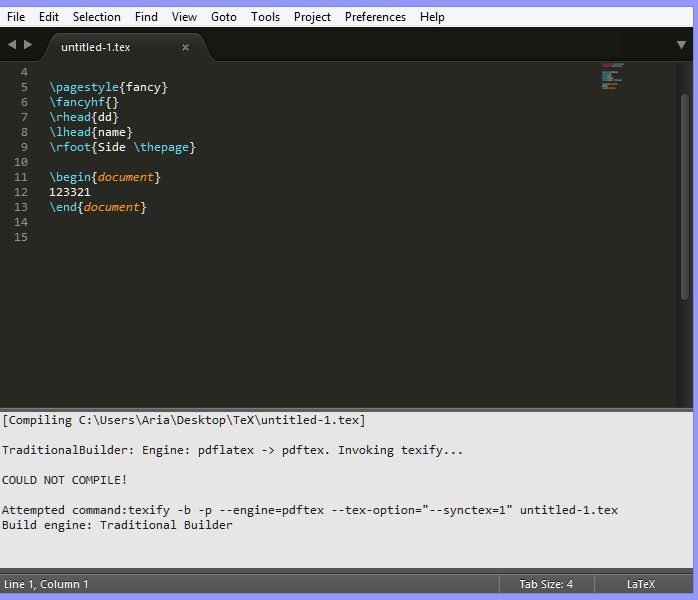The height and width of the screenshot is (600, 698).
Task: Close the untitled-1.tex tab
Action: pos(185,47)
